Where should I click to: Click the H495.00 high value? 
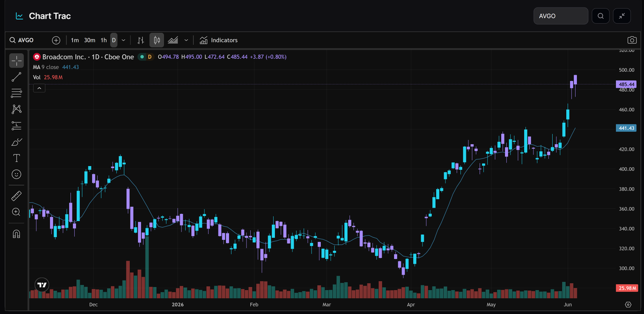[192, 57]
